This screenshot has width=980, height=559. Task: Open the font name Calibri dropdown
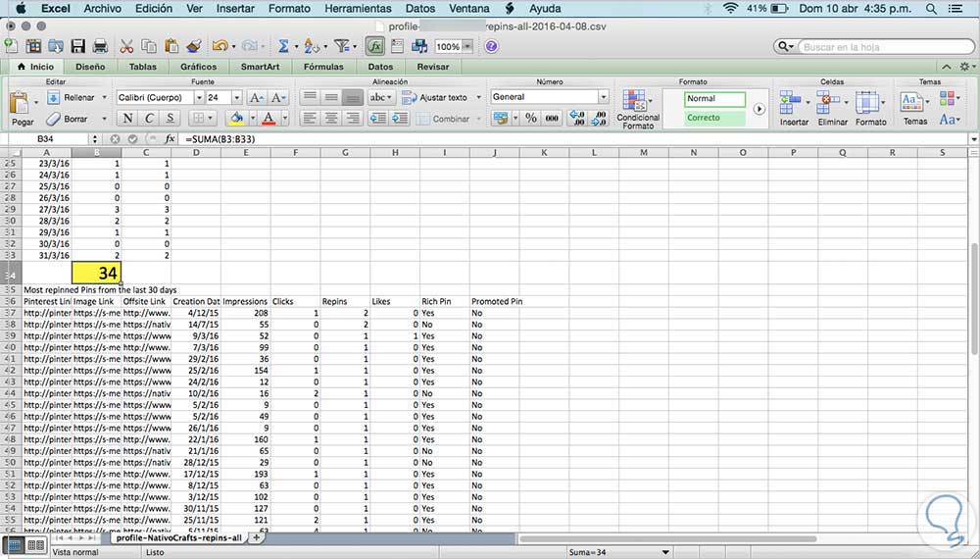pyautogui.click(x=199, y=97)
